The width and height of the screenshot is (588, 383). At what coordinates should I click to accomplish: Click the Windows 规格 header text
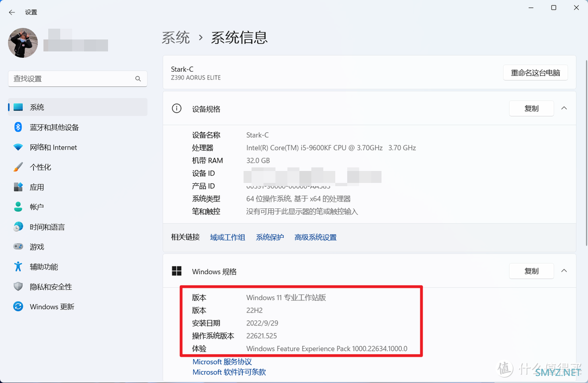(214, 271)
